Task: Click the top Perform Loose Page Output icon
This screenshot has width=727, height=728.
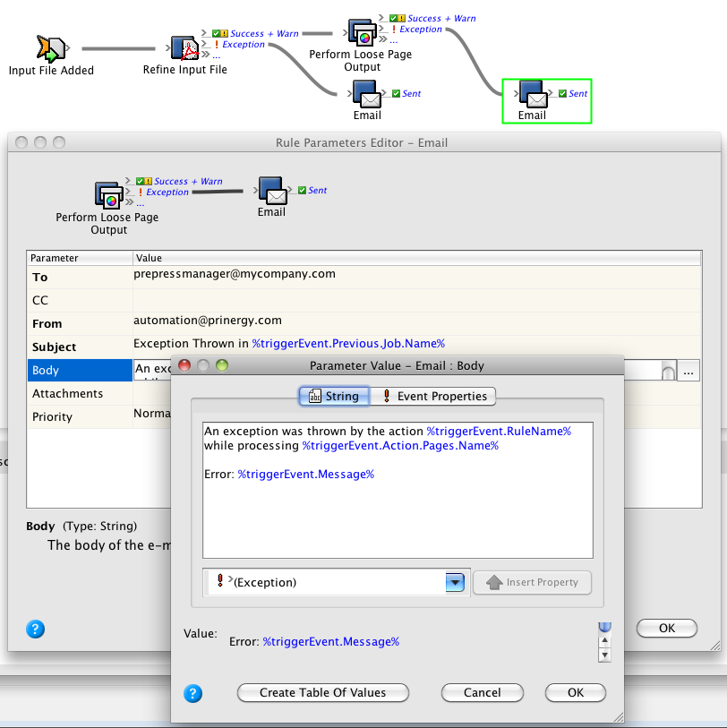Action: pos(362,33)
